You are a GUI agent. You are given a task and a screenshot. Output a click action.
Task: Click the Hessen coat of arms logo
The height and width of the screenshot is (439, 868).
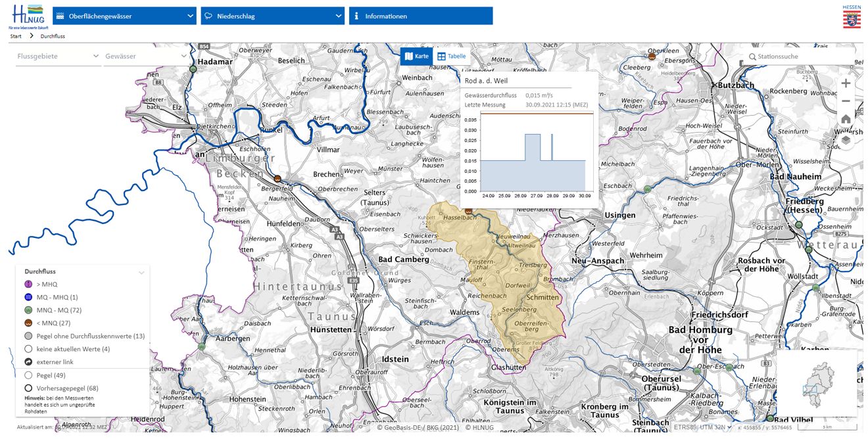point(852,17)
